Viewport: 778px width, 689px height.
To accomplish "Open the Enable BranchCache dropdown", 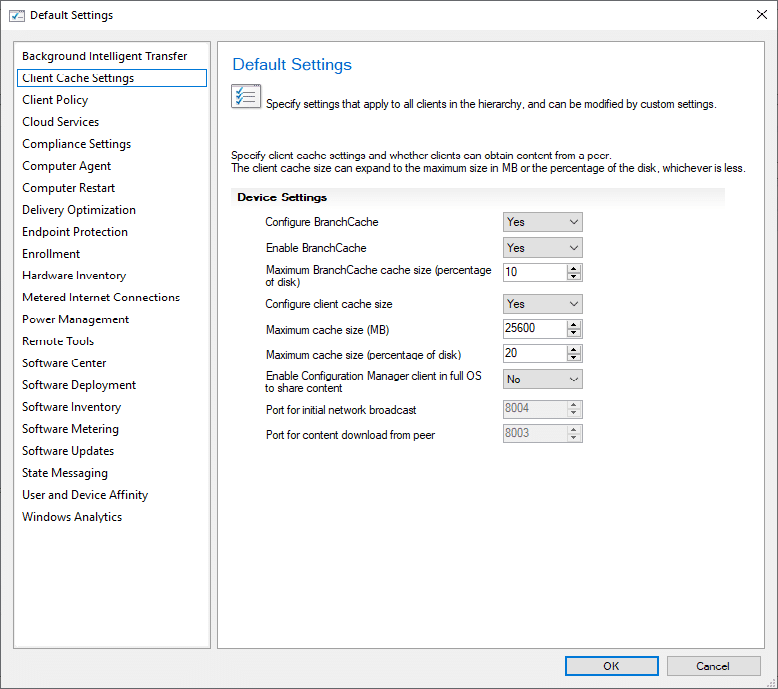I will click(x=542, y=248).
